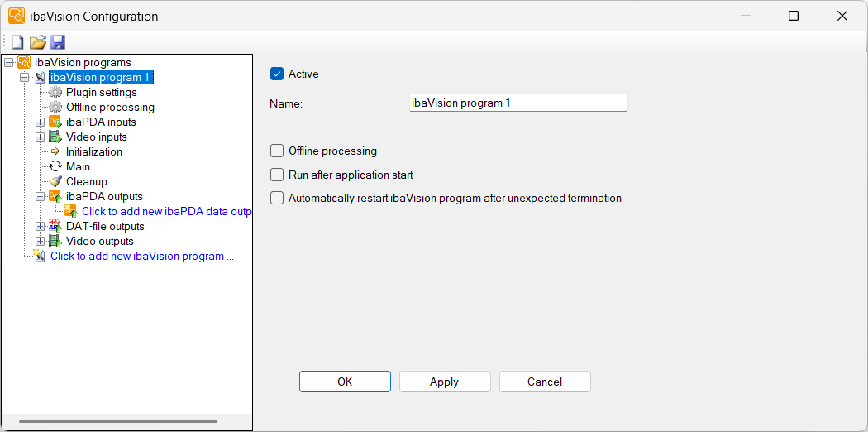This screenshot has width=868, height=432.
Task: Select 'Video inputs' tree label
Action: [97, 137]
